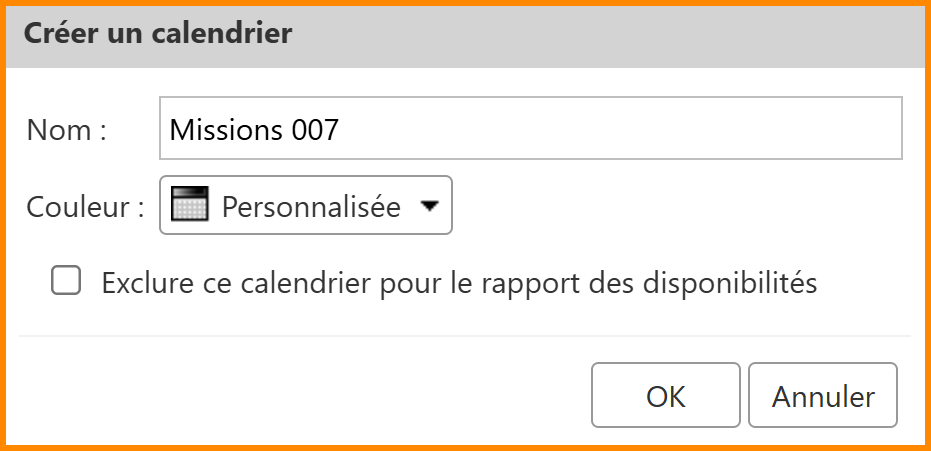The width and height of the screenshot is (931, 451).
Task: Click the 'Missions 007' text in the name field
Action: 255,129
